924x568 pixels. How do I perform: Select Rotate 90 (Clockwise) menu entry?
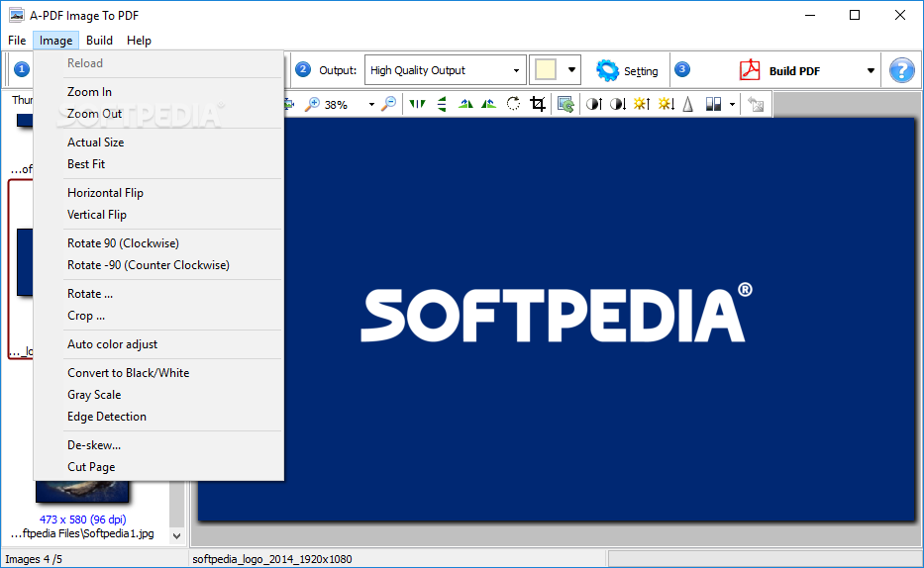coord(159,243)
